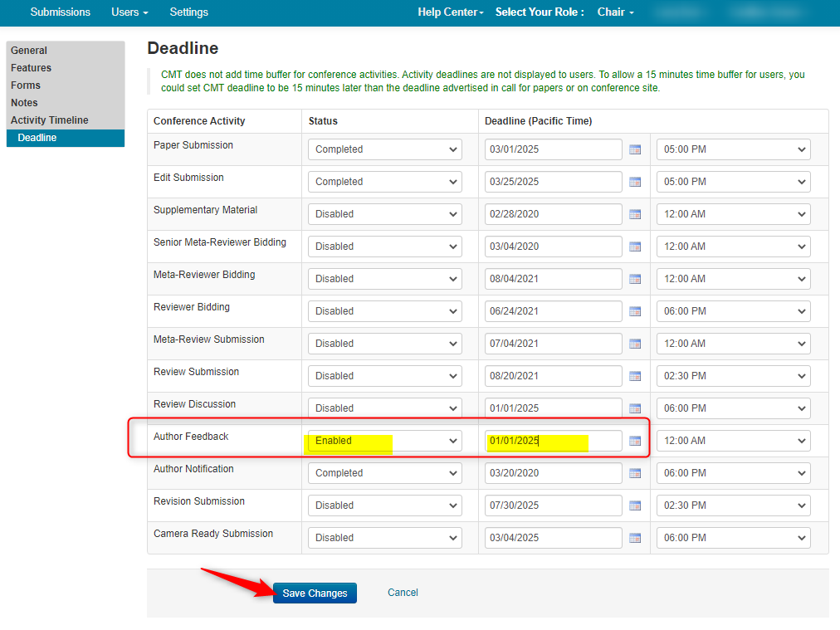Edit Revision Submission date field 07/30/2025
This screenshot has height=630, width=840.
click(554, 505)
